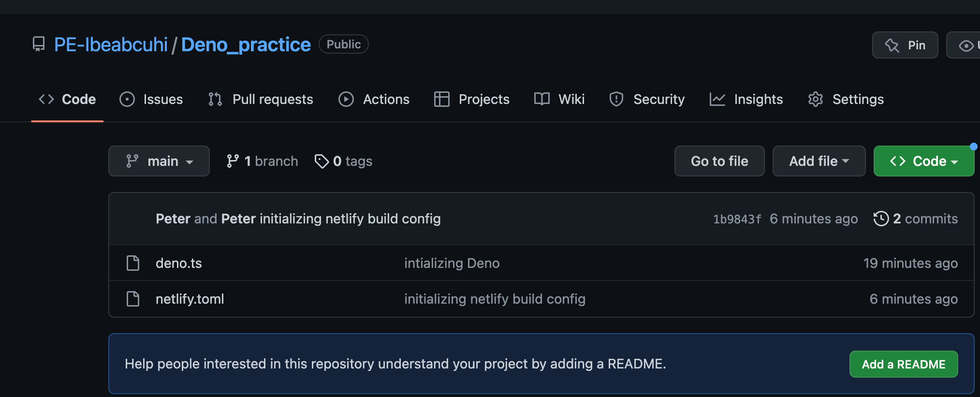Go to the Actions tab
980x397 pixels.
(374, 99)
